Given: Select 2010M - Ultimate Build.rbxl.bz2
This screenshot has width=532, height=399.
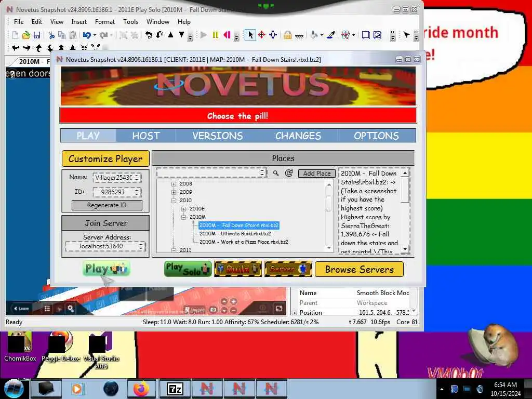Looking at the screenshot, I should click(235, 234).
